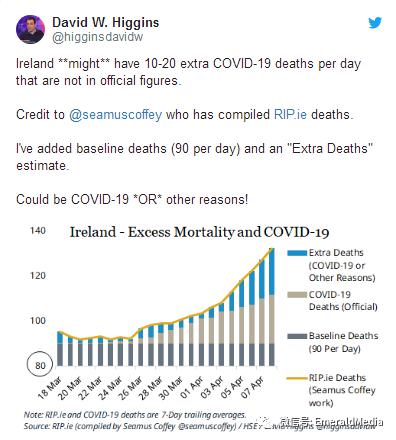The image size is (396, 440).
Task: Click the 01 Apr axis date label
Action: (191, 387)
